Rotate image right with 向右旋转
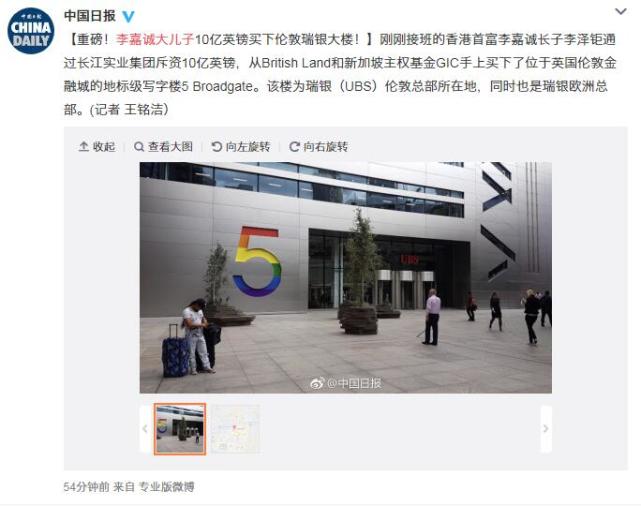Screen dimensions: 641x506 (318, 146)
